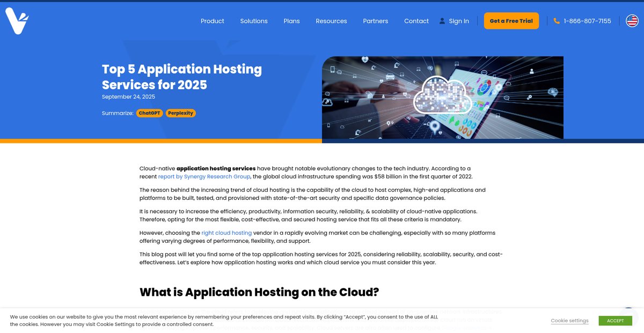The width and height of the screenshot is (644, 333).
Task: Click the bold application hosting services text
Action: (x=216, y=169)
